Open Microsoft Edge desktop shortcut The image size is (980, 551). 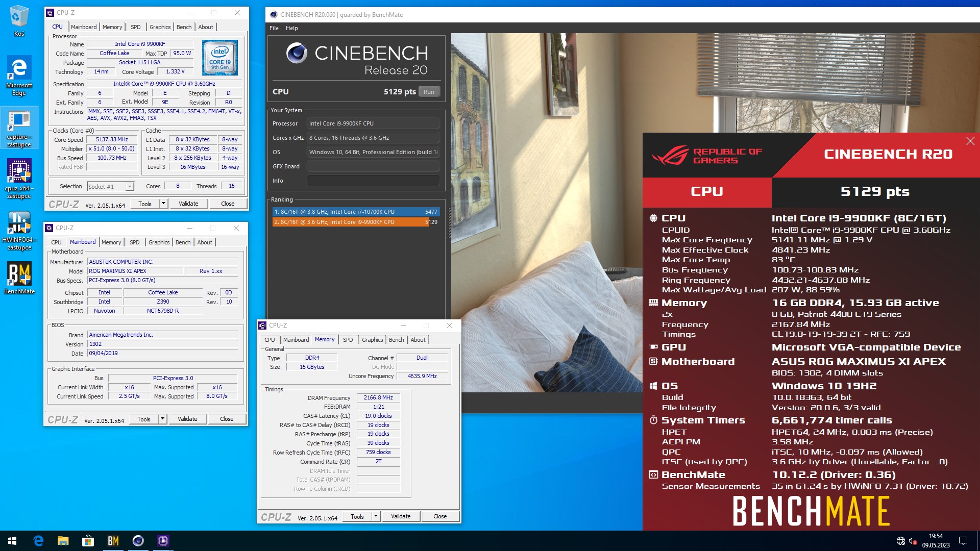click(x=19, y=76)
